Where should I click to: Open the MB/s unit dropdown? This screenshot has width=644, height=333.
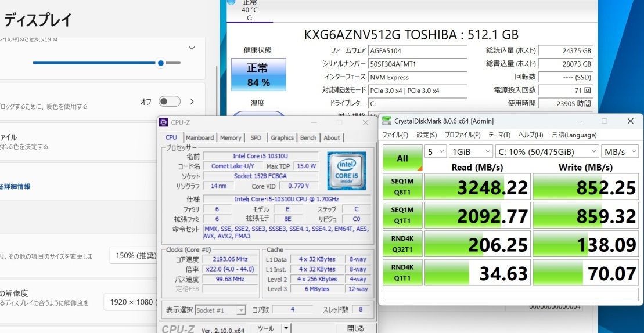pos(620,152)
